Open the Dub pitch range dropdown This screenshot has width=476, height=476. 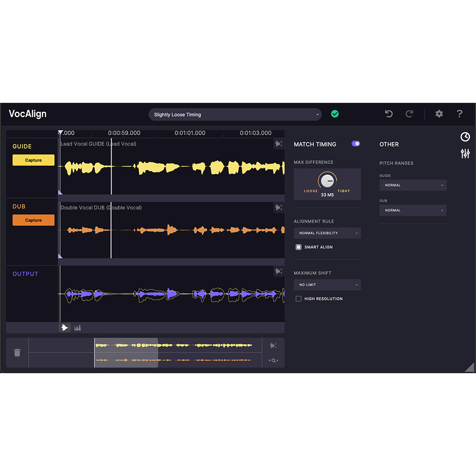click(x=413, y=210)
